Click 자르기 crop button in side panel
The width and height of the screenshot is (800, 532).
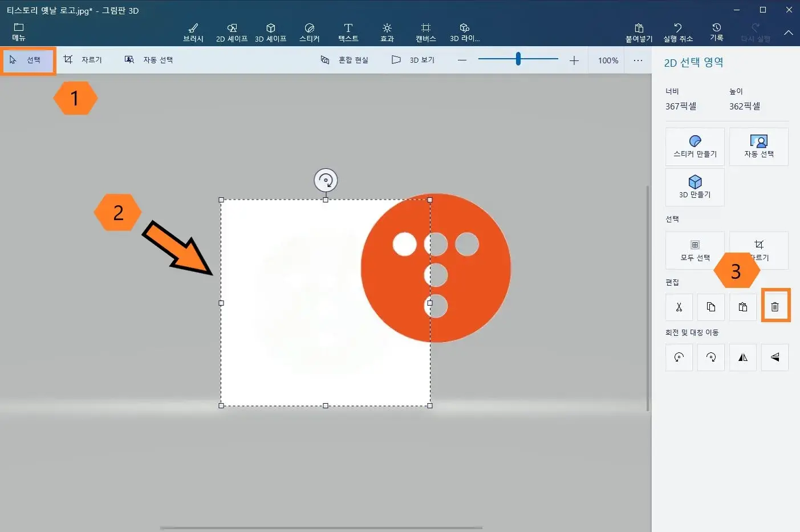click(x=759, y=250)
